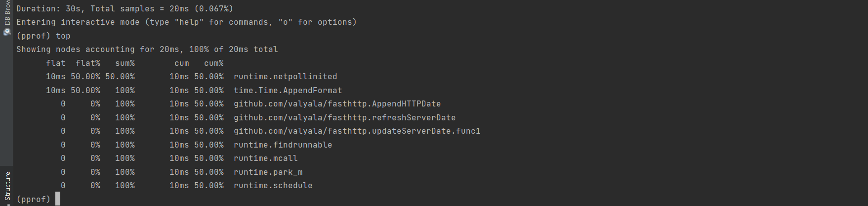Click the DB Browser tool window icon
The height and width of the screenshot is (206, 868).
coord(7,32)
